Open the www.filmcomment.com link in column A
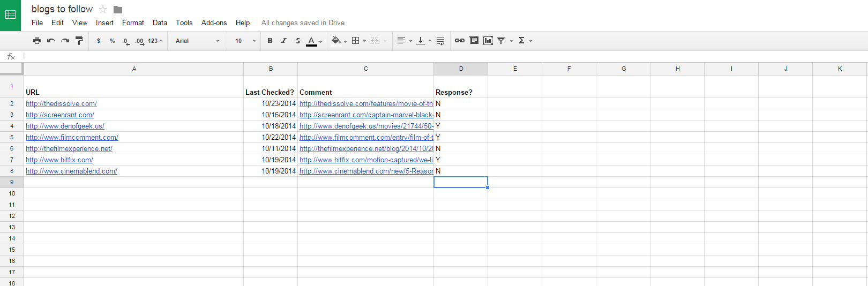The height and width of the screenshot is (286, 868). pos(72,137)
